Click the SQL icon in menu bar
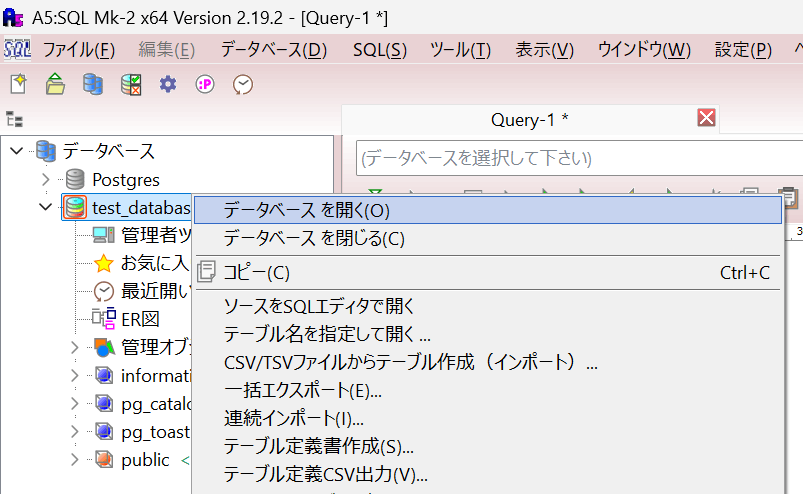 point(17,49)
